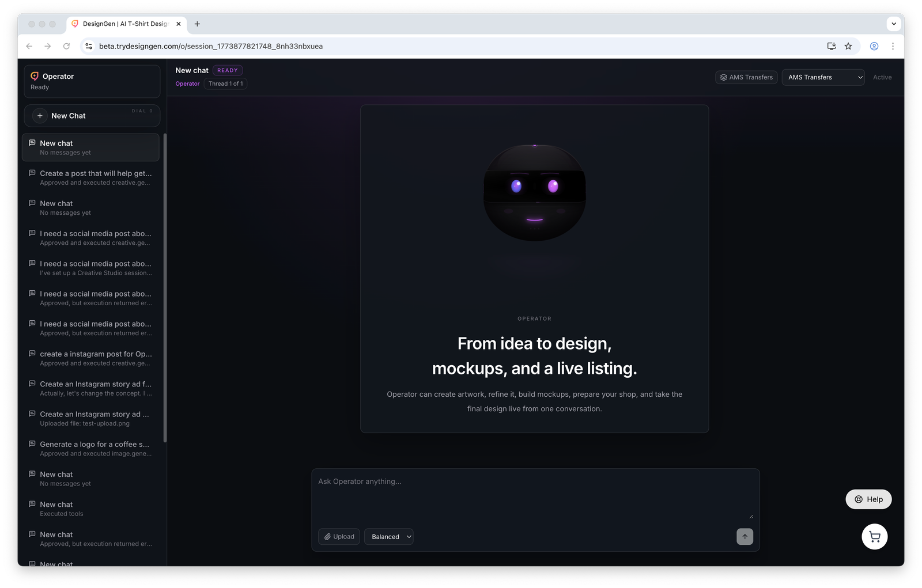This screenshot has width=922, height=588.
Task: Click the tab list chevron at top right
Action: click(894, 24)
